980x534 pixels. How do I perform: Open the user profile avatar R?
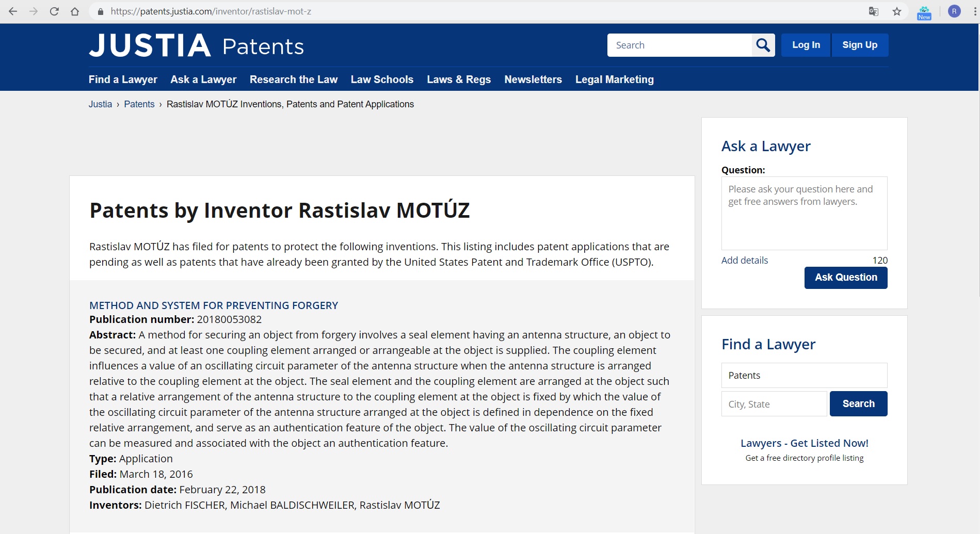[954, 11]
